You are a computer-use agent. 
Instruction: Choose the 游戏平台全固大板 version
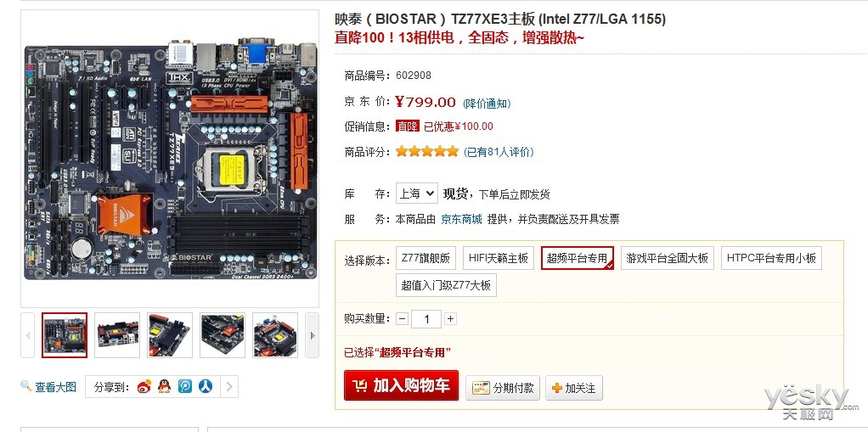667,258
